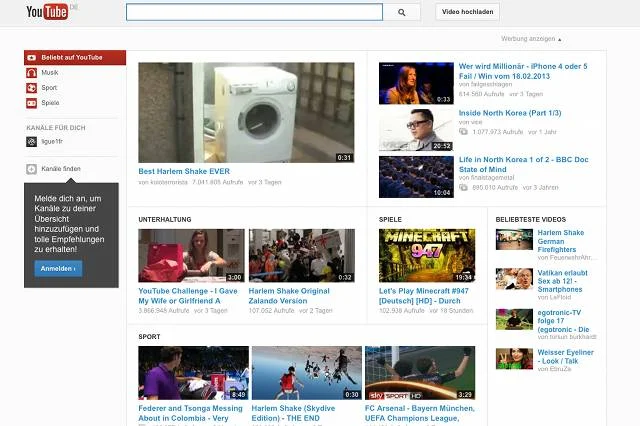Open FC Arsenal - Bayern München title link
Screen dimensions: 640x426
(x=420, y=413)
